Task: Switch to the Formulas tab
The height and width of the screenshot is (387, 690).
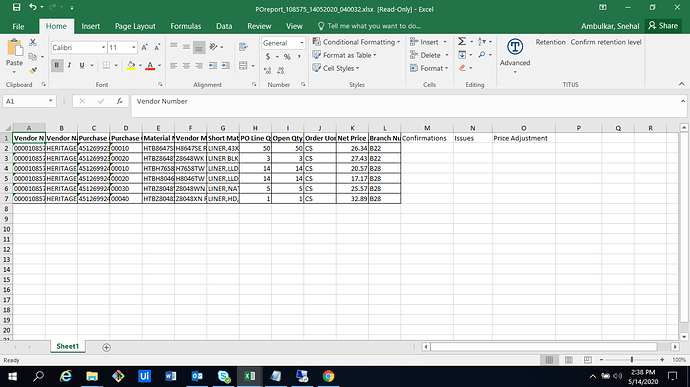Action: click(x=186, y=26)
